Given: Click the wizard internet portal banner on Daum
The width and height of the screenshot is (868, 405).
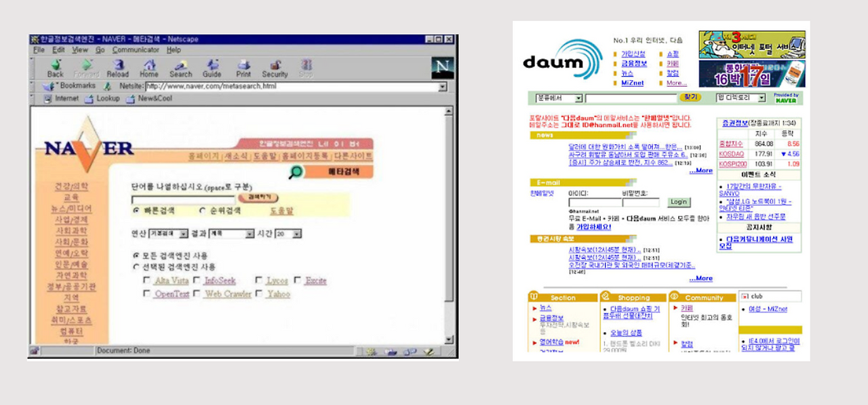Looking at the screenshot, I should pos(752,44).
